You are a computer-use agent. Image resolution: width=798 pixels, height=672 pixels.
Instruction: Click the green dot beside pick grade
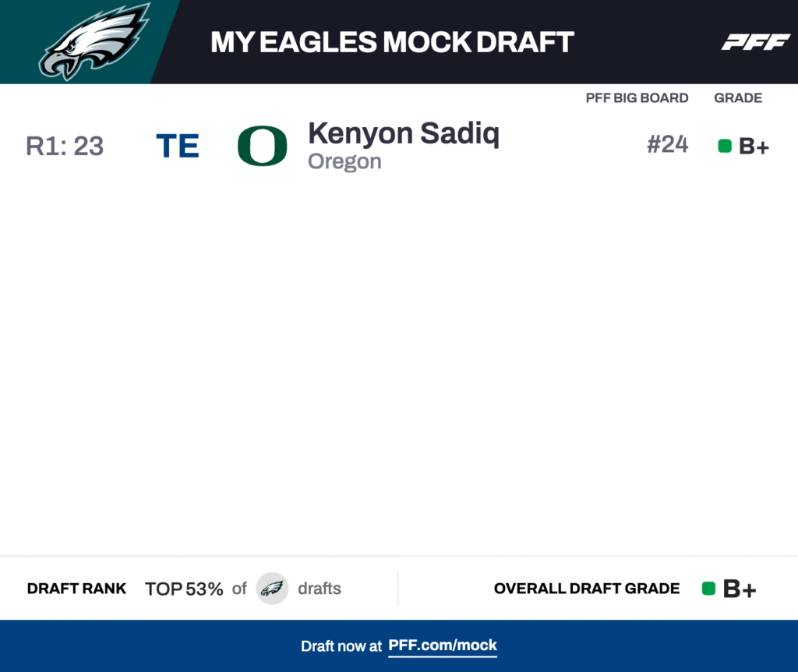pos(725,146)
